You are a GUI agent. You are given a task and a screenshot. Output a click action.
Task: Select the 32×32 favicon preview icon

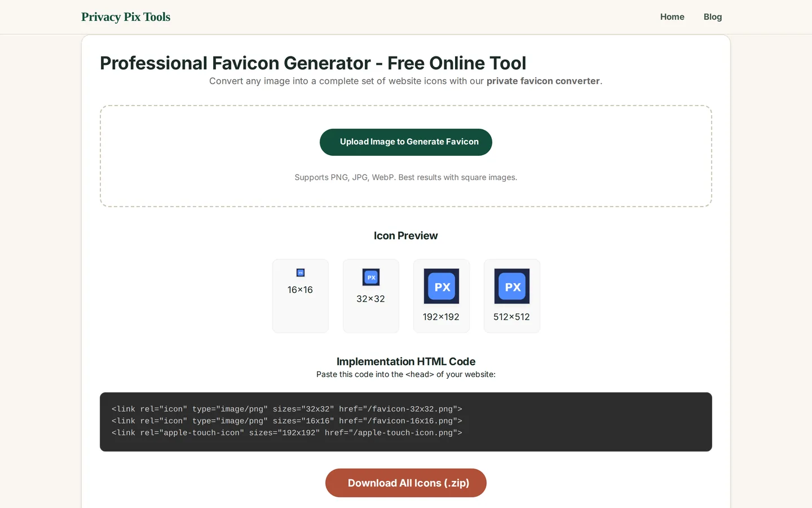tap(371, 277)
